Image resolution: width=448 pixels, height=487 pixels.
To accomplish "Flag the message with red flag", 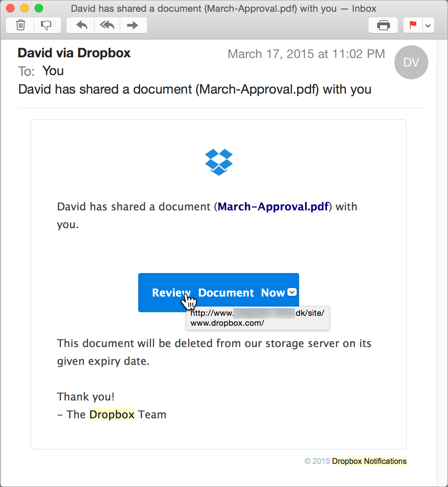I will coord(413,25).
